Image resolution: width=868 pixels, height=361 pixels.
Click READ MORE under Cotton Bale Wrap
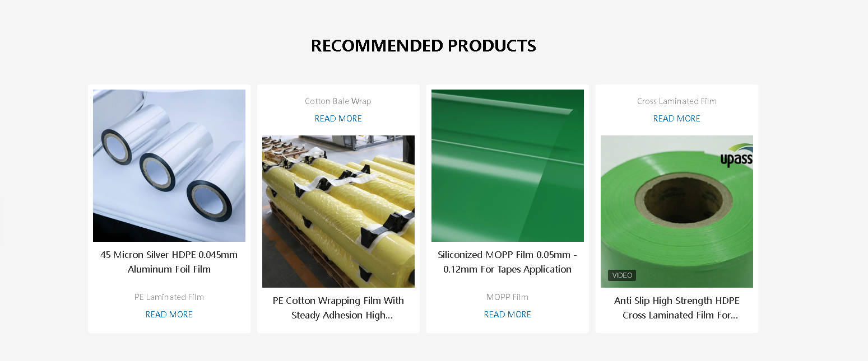[x=338, y=119]
